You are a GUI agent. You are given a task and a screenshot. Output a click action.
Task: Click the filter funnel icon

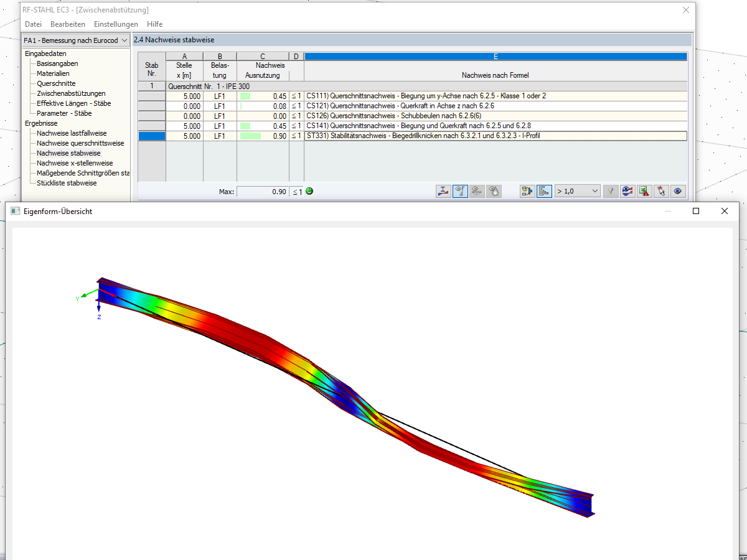[611, 192]
